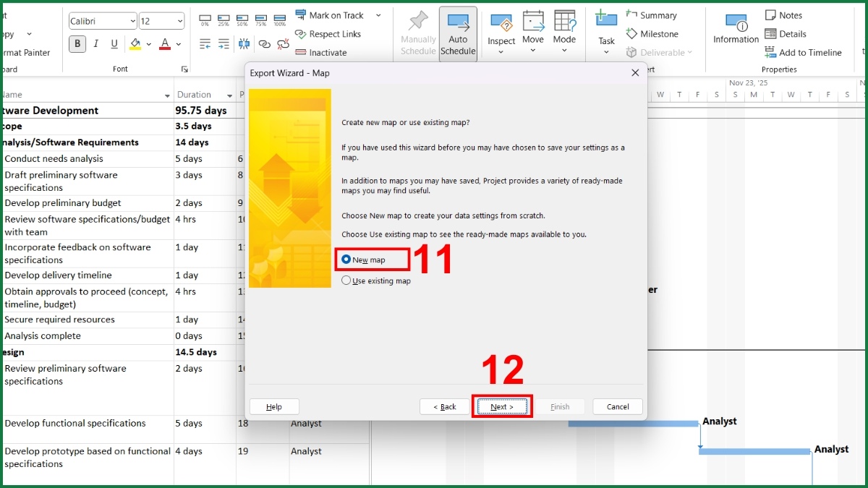868x488 pixels.
Task: Click Next in the Export Wizard
Action: (502, 406)
